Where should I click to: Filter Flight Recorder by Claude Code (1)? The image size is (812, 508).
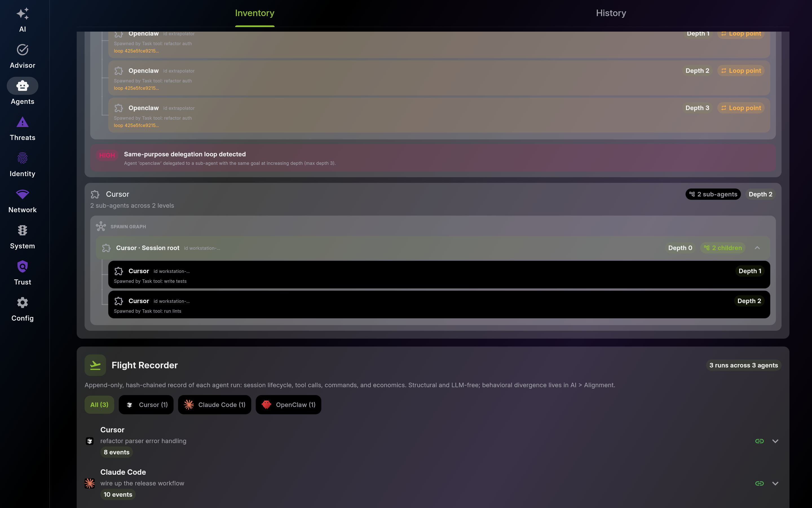point(214,404)
